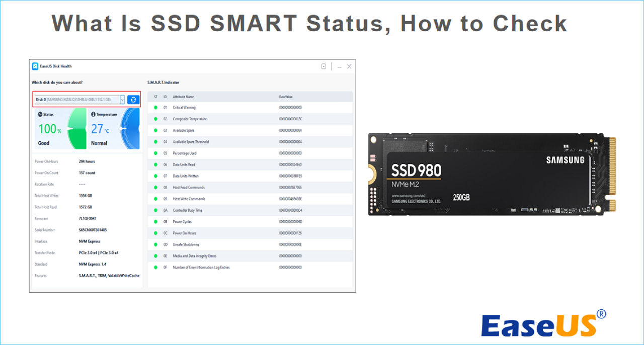Image resolution: width=644 pixels, height=345 pixels.
Task: Toggle the indicator beside Unsafe Shutdowns
Action: 155,244
